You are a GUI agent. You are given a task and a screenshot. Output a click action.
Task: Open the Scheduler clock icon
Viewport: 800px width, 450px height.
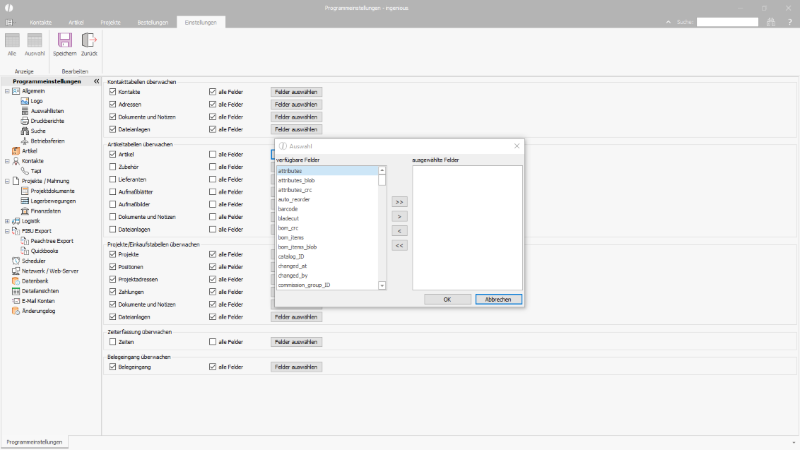tap(16, 261)
